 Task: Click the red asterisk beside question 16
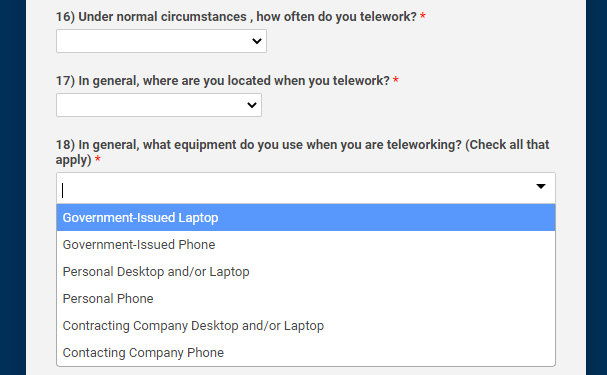click(x=423, y=16)
